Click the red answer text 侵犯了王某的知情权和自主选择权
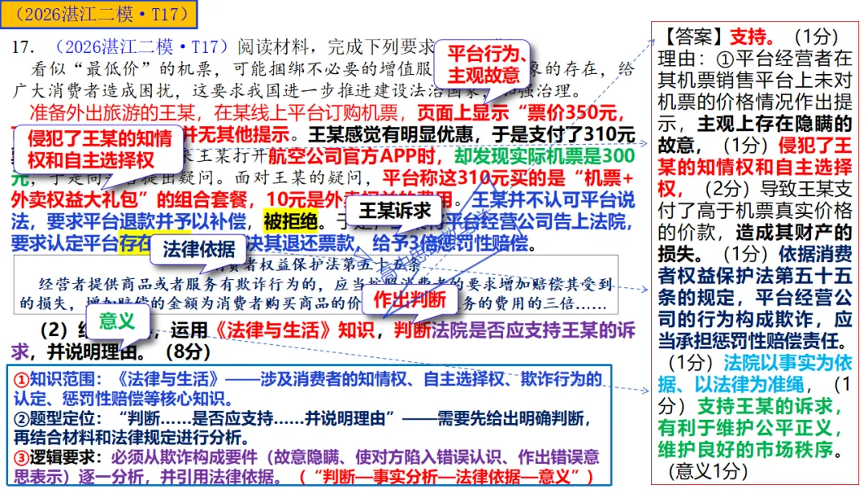The height and width of the screenshot is (489, 868). pos(755,167)
